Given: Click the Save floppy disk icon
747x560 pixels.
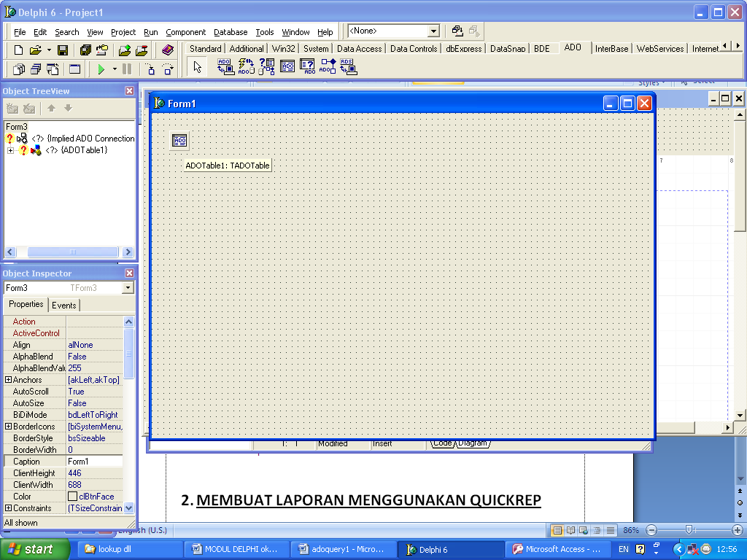Looking at the screenshot, I should (63, 50).
